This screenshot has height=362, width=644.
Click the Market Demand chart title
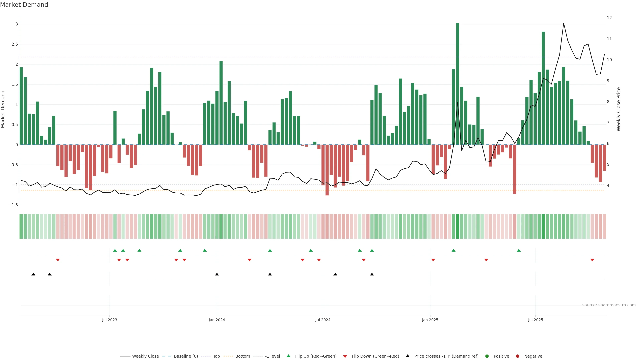point(24,5)
